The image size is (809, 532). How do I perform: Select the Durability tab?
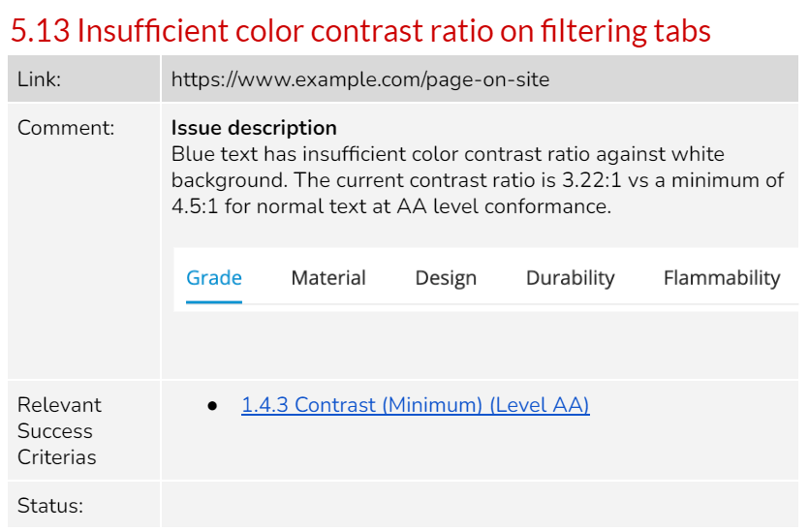(570, 279)
